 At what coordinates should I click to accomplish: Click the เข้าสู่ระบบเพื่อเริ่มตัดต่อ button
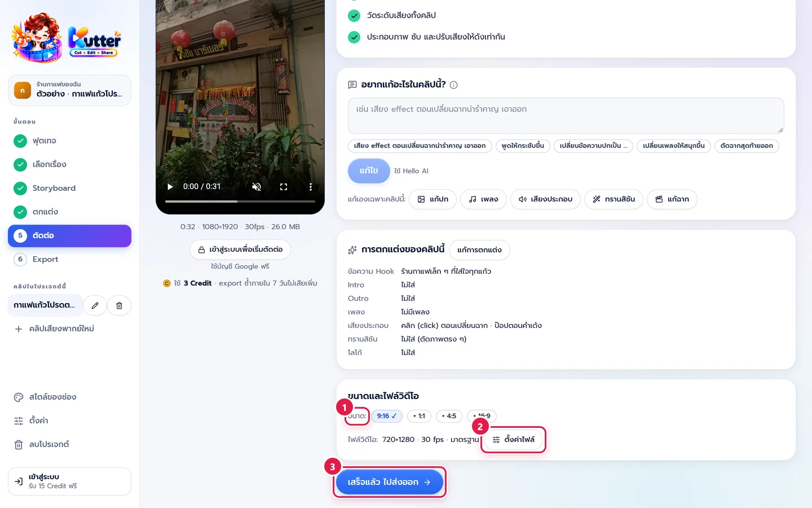point(240,249)
